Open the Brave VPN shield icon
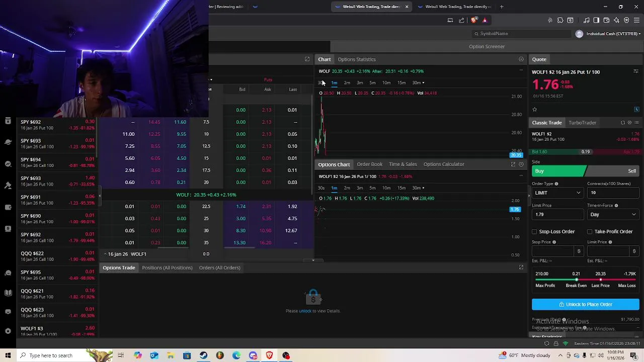This screenshot has height=362, width=644. click(626, 20)
